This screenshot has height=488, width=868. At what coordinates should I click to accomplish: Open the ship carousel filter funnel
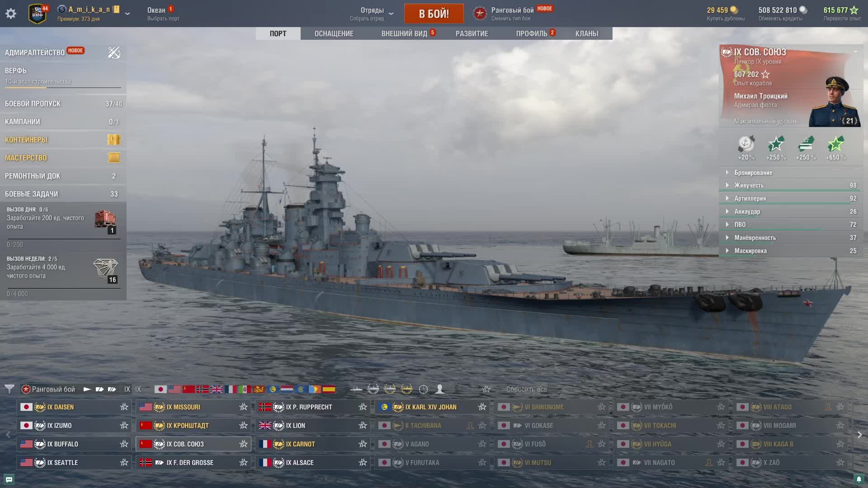pos(9,389)
